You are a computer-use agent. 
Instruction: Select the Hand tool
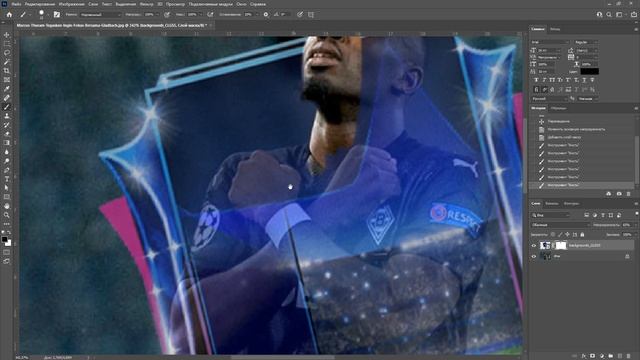point(7,206)
